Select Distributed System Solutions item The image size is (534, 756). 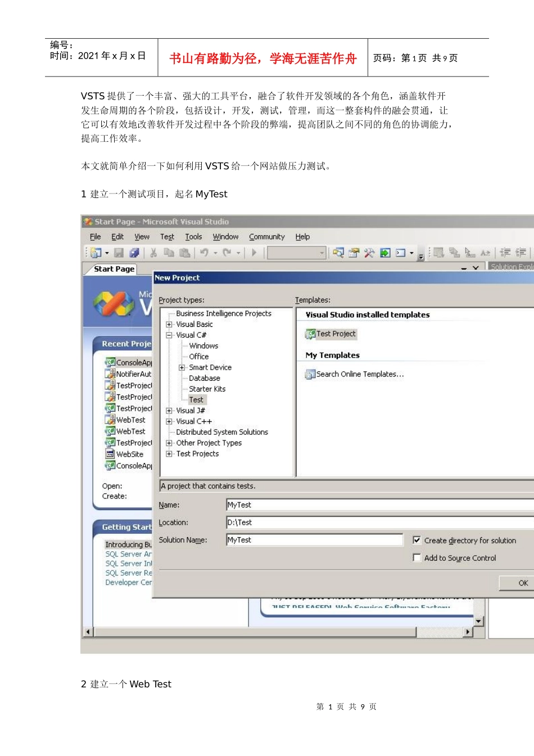[x=222, y=433]
